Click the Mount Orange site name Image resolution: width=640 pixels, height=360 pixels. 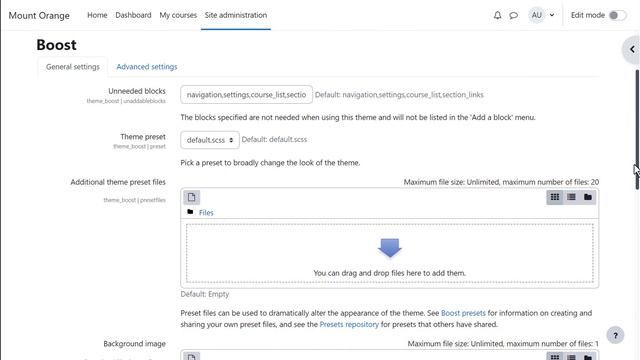point(39,16)
